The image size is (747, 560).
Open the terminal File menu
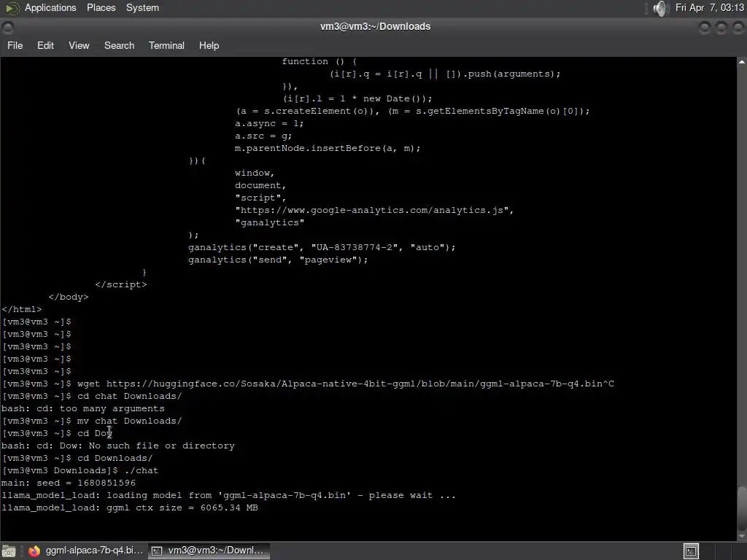coord(15,45)
